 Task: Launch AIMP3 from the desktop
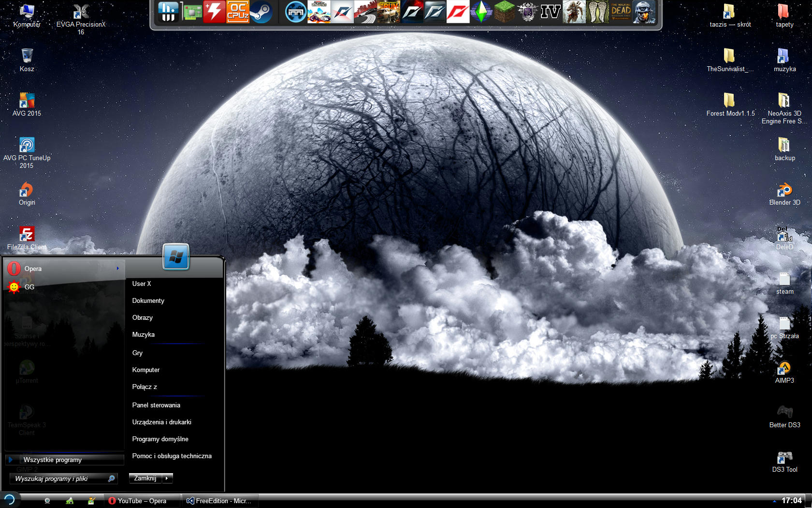pyautogui.click(x=784, y=372)
